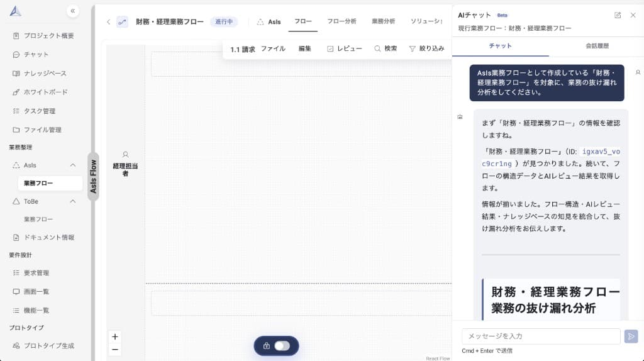Screen dimensions: 644x361
Task: Click the AsIs Flow vertical handle
Action: click(93, 177)
